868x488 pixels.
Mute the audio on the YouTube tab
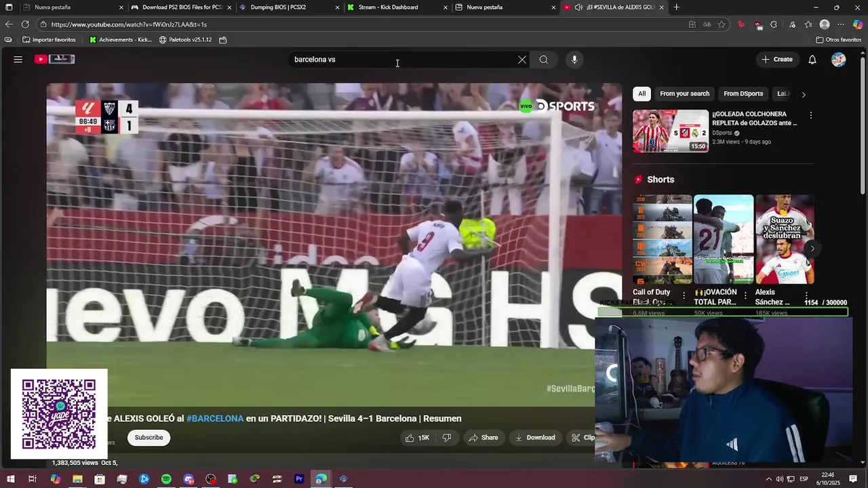pos(578,7)
